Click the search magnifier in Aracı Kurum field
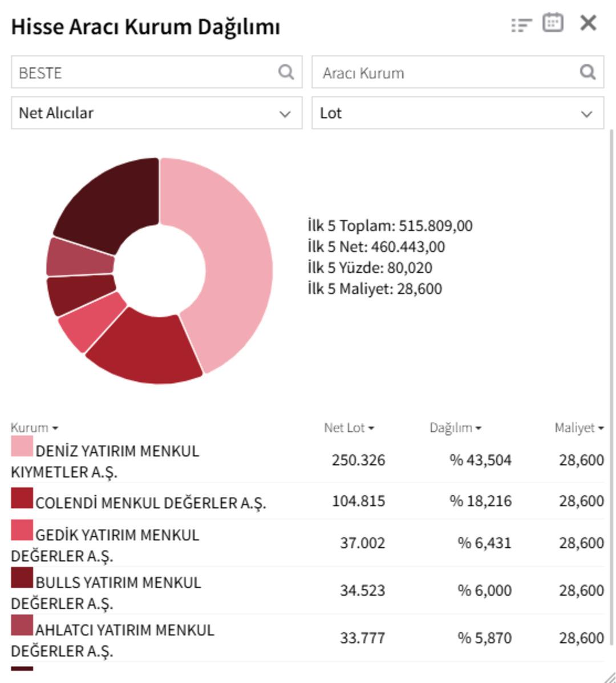The width and height of the screenshot is (616, 683). 586,72
